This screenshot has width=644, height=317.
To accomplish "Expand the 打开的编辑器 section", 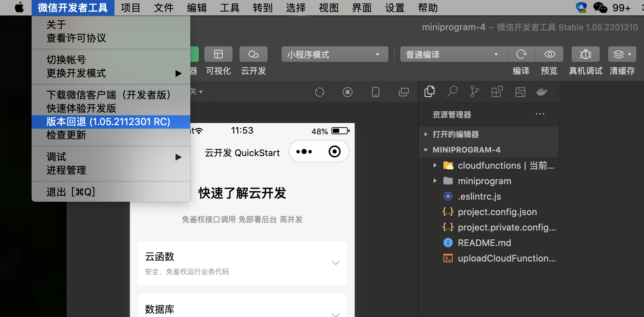I will coord(488,134).
